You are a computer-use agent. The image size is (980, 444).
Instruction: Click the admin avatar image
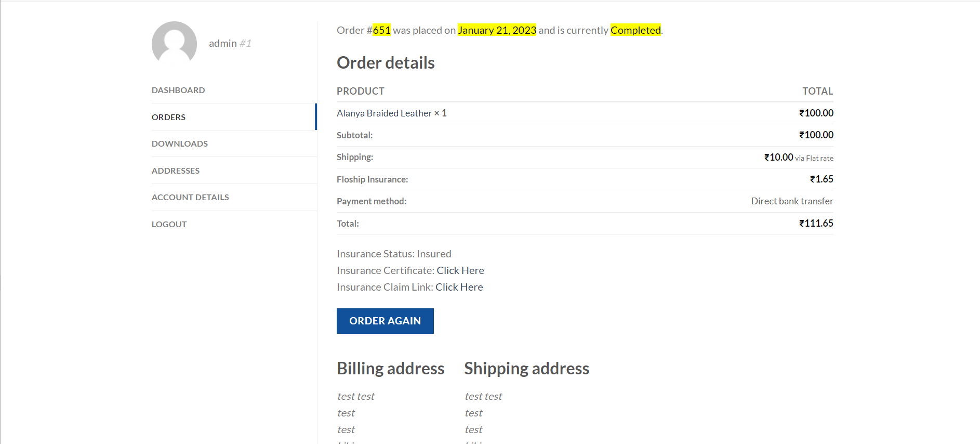click(174, 44)
